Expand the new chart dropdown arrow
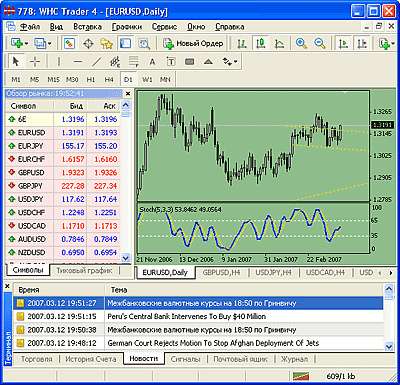 [x=26, y=43]
